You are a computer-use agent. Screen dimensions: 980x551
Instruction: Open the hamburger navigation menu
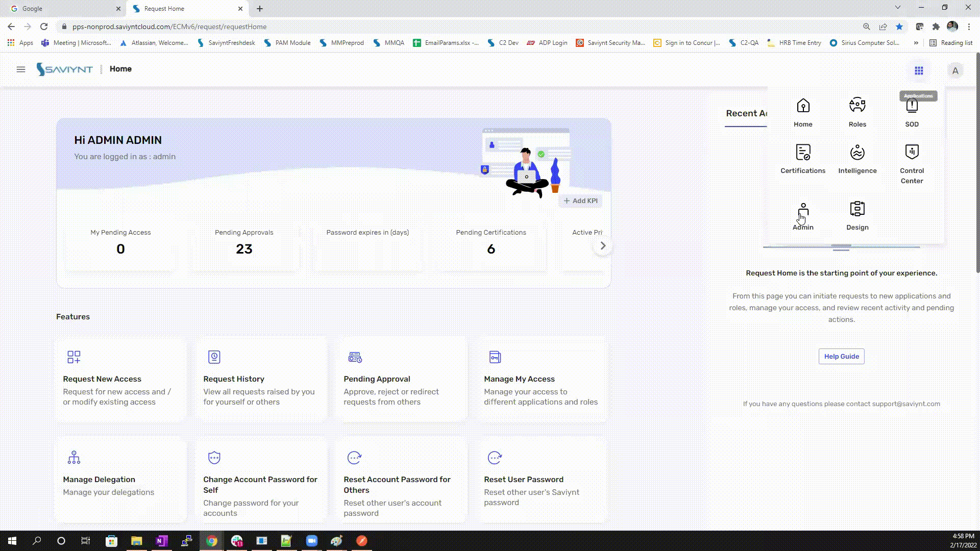(21, 69)
